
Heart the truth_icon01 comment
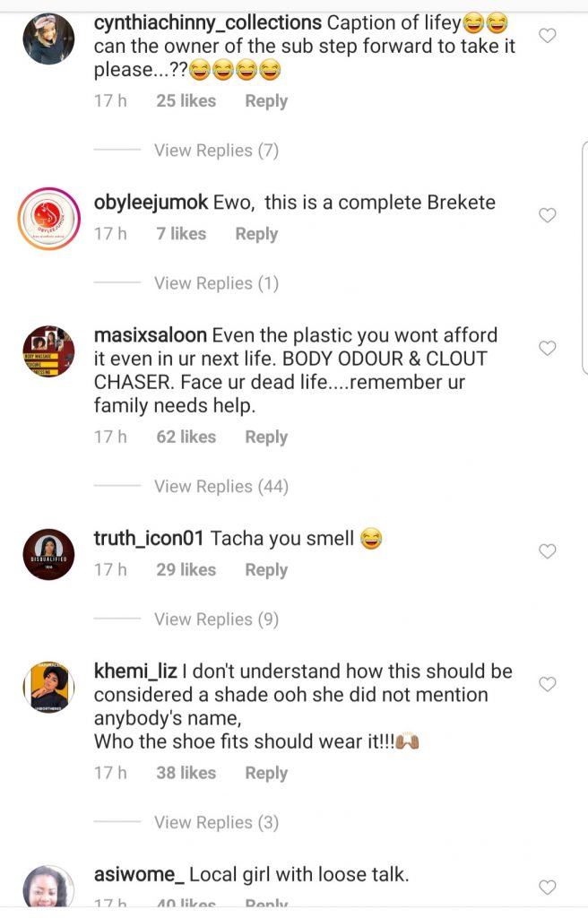[547, 551]
